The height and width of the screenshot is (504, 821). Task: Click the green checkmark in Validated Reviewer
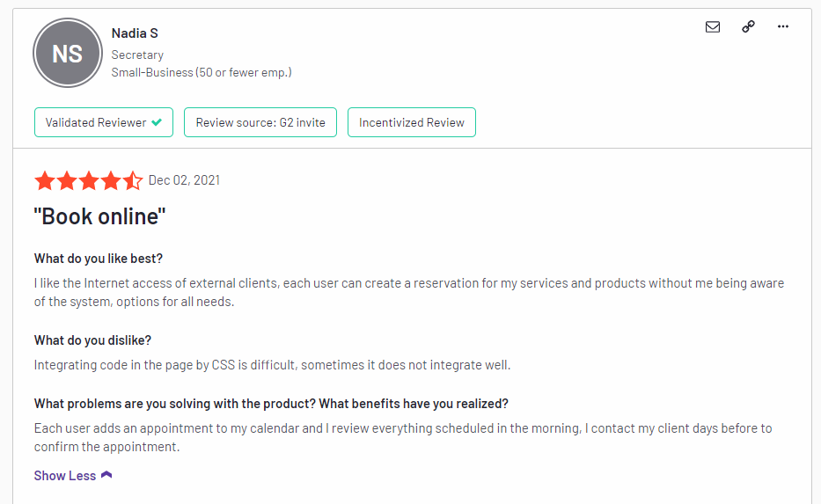157,122
